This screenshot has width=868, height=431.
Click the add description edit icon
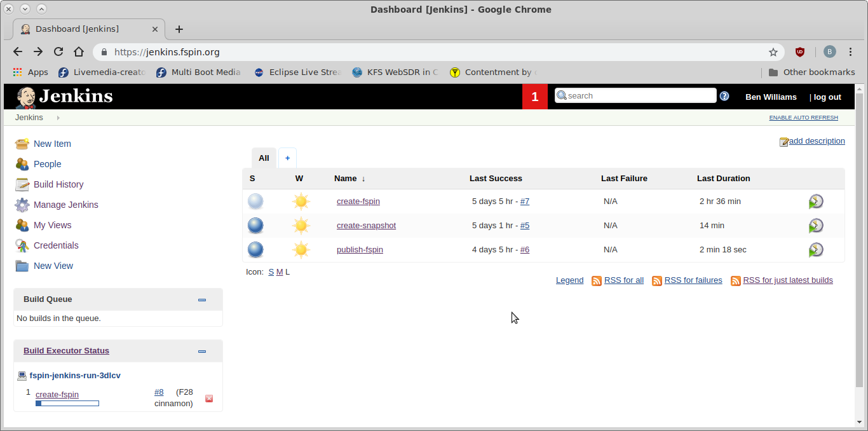click(784, 142)
